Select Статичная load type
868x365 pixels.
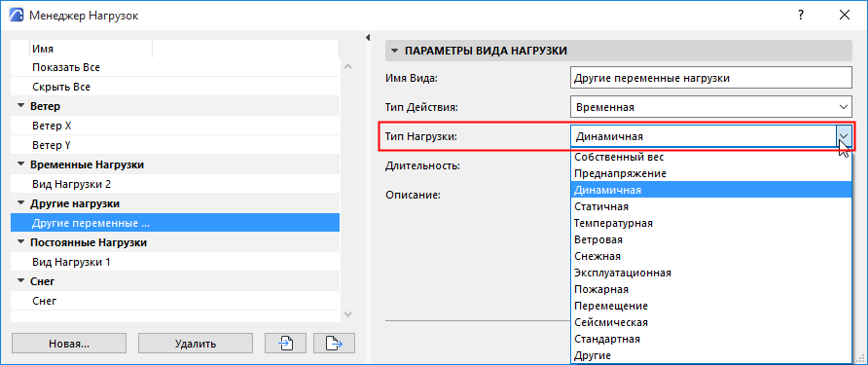[x=710, y=206]
